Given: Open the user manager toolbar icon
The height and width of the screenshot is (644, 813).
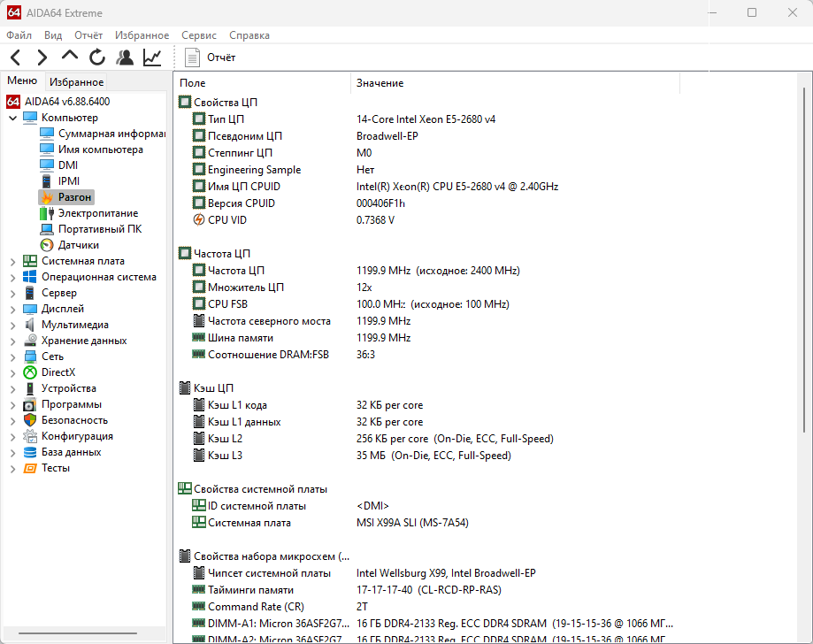Looking at the screenshot, I should (125, 57).
